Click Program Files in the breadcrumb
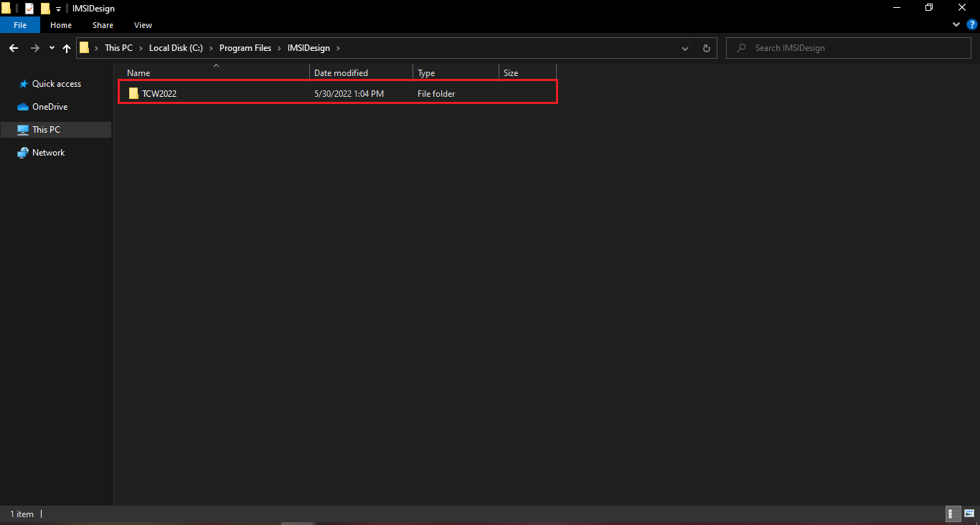 (x=245, y=48)
